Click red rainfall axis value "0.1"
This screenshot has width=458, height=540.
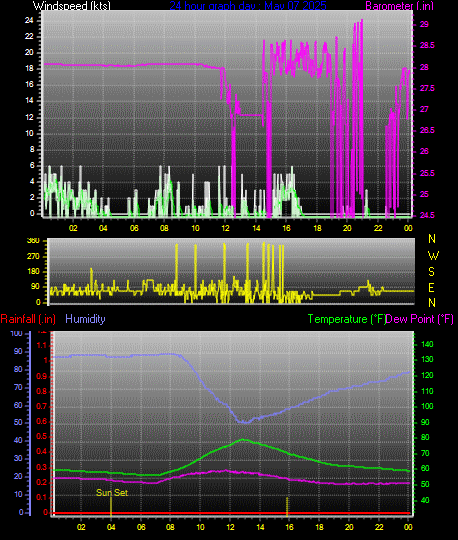tap(42, 497)
